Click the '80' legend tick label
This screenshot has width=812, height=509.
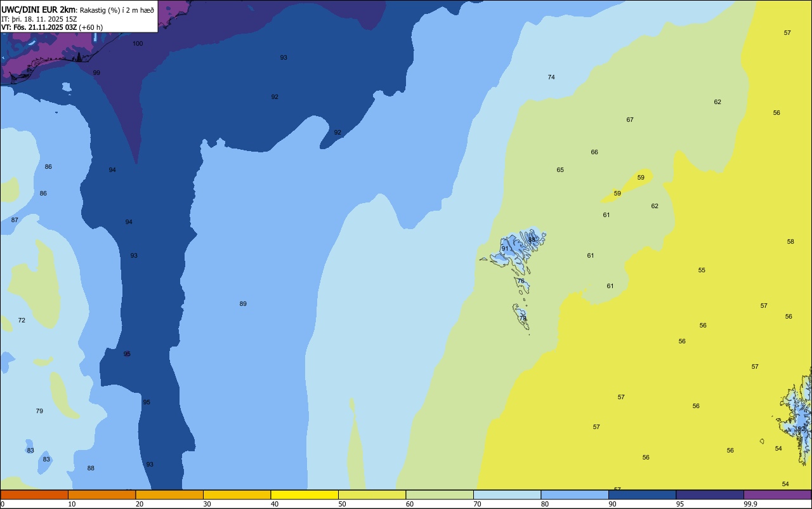pyautogui.click(x=545, y=504)
